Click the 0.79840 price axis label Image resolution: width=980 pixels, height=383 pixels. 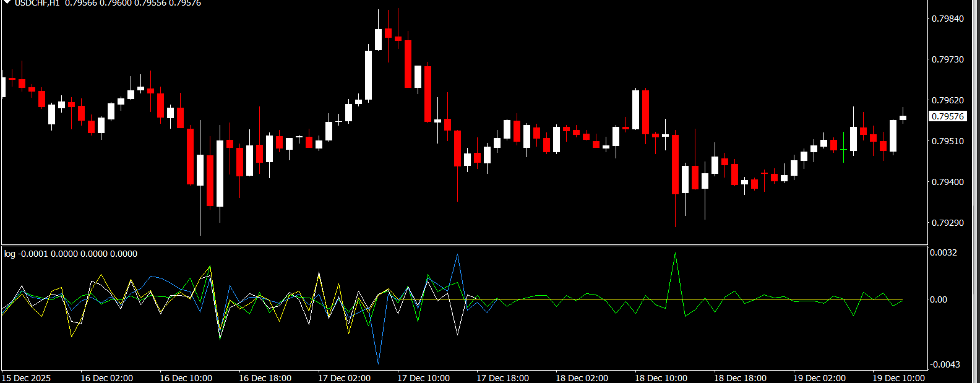pos(947,19)
